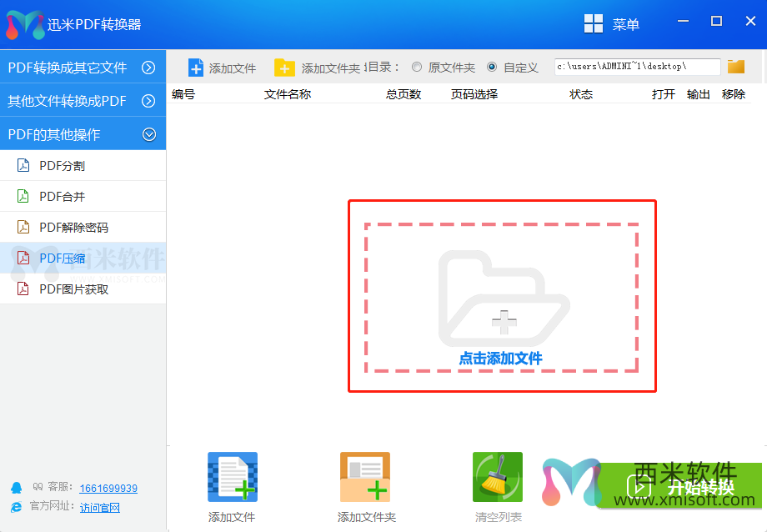
Task: Click the QQ customer service penguin icon
Action: coord(16,488)
